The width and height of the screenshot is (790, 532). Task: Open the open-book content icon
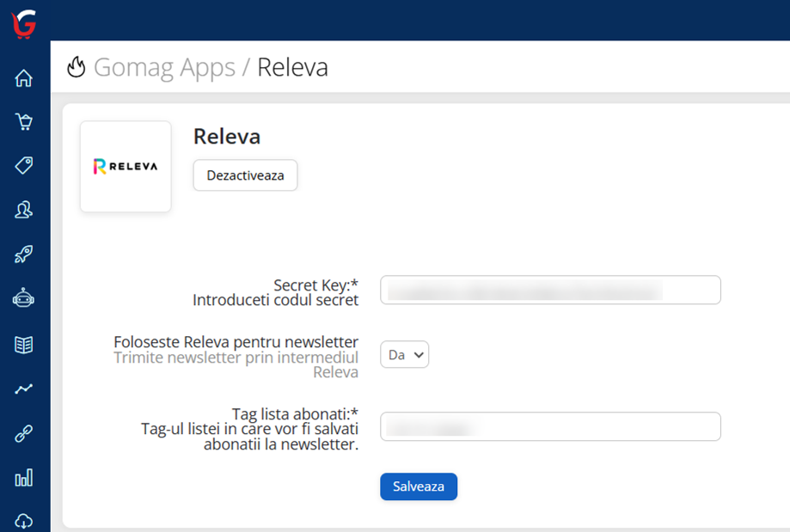pos(24,345)
